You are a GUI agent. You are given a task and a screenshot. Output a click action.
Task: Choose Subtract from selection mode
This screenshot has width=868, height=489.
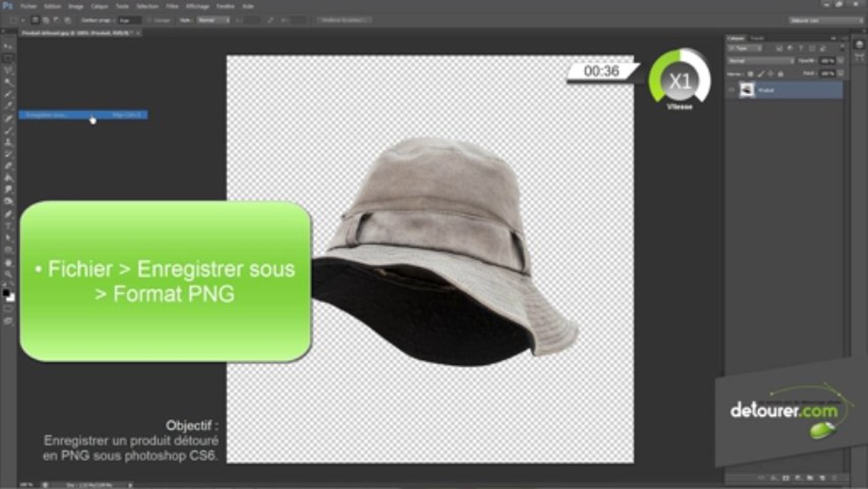click(x=56, y=20)
